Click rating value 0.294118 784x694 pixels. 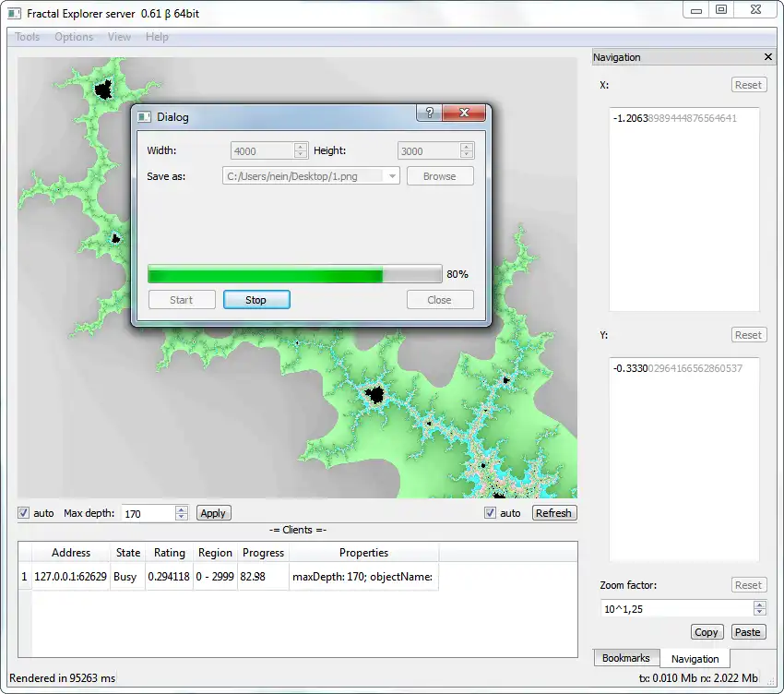click(169, 577)
